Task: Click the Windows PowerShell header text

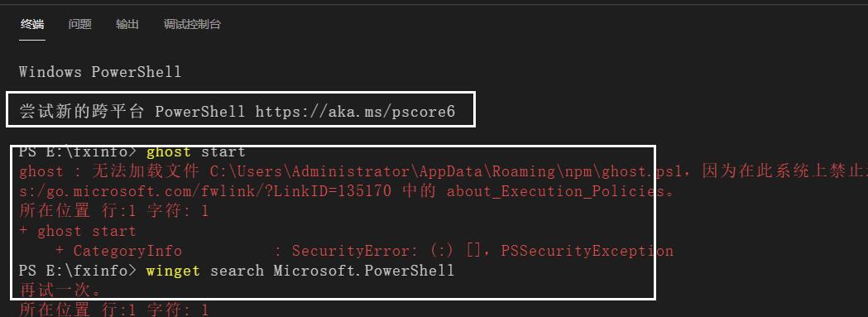Action: coord(100,72)
